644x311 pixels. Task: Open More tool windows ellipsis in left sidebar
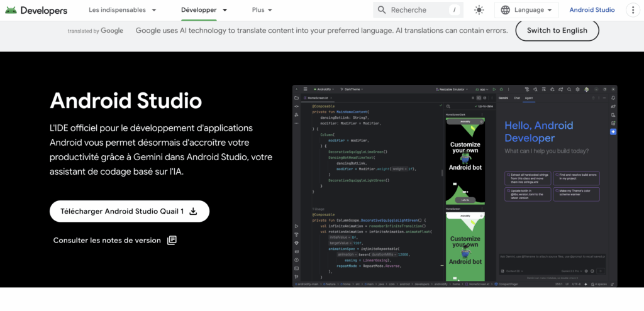coord(296,123)
